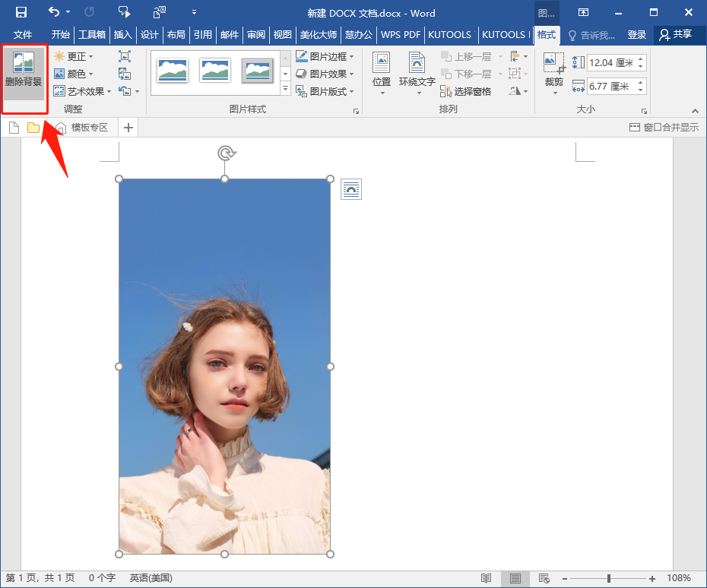Switch to the Review (审阅) tab
This screenshot has height=588, width=707.
pyautogui.click(x=256, y=35)
